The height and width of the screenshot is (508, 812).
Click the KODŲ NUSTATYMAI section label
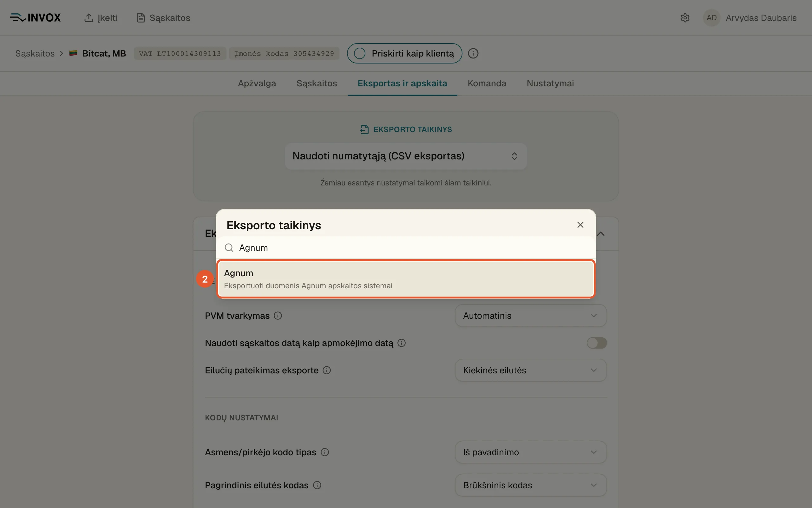[242, 418]
